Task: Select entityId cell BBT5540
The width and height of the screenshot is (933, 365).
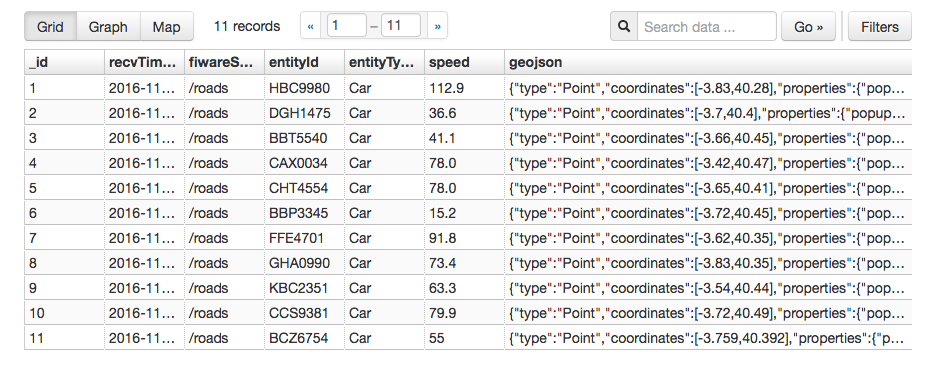Action: click(304, 138)
